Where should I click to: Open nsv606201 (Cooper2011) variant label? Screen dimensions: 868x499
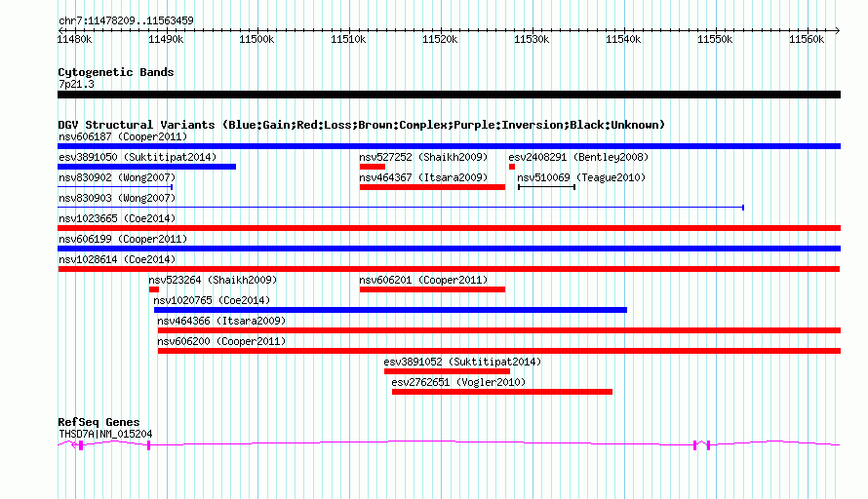click(423, 280)
